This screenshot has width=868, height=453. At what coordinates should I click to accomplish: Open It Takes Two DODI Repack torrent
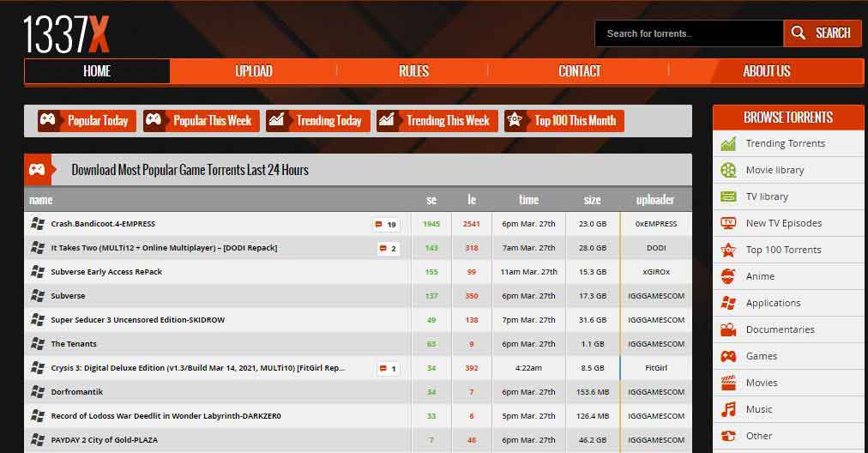(164, 248)
